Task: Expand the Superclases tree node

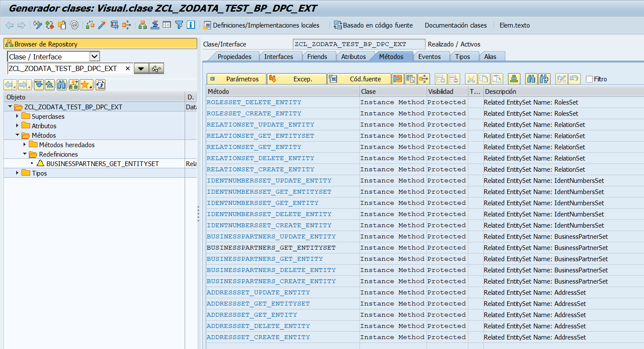Action: click(x=17, y=116)
